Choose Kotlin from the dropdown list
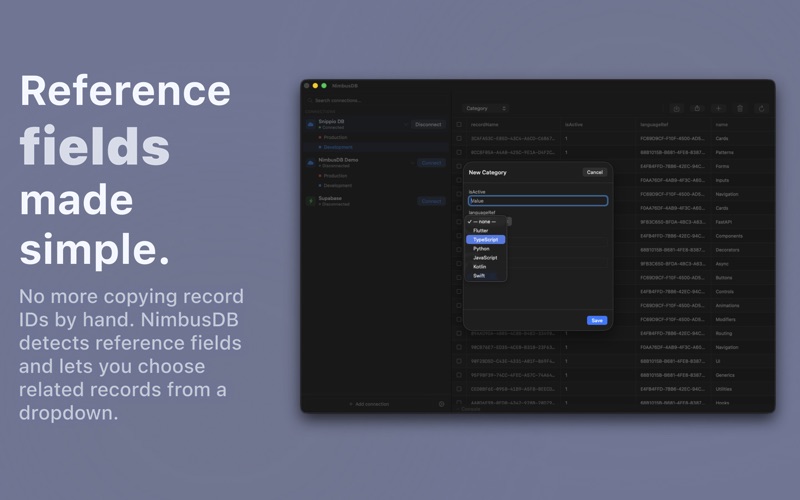The width and height of the screenshot is (800, 500). pos(486,267)
